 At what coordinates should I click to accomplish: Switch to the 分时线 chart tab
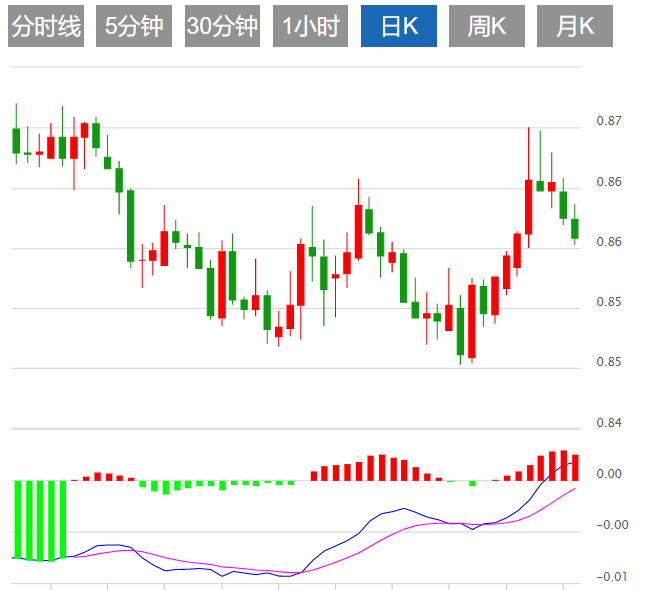(46, 26)
